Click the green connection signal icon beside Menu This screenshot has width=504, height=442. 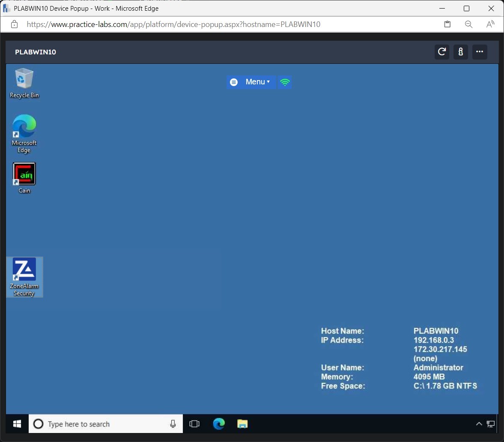pyautogui.click(x=284, y=82)
